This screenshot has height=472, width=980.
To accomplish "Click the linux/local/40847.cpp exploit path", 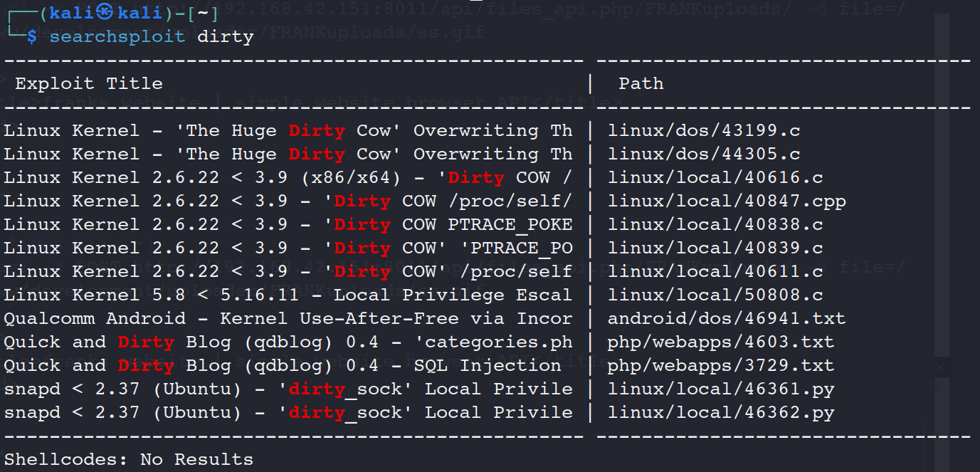I will [726, 201].
